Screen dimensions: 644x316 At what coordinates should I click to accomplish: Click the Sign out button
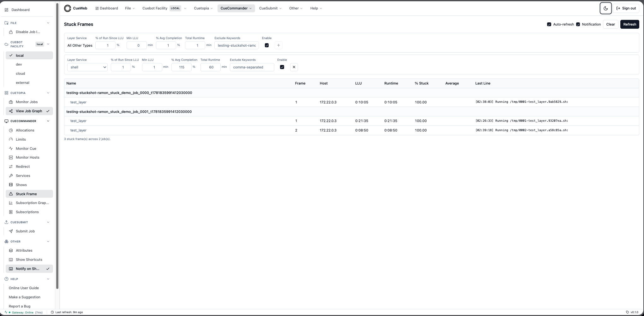click(626, 9)
